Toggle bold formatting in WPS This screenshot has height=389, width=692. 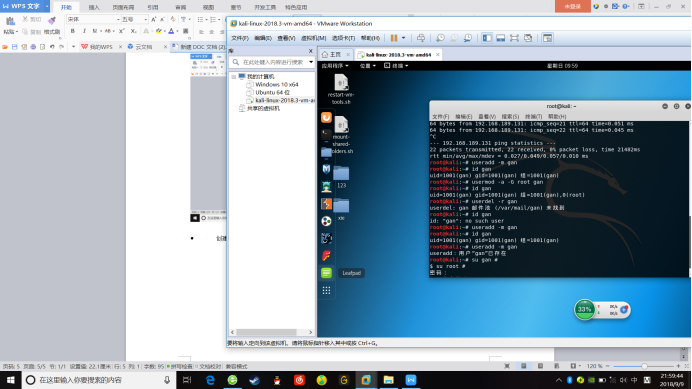[73, 31]
